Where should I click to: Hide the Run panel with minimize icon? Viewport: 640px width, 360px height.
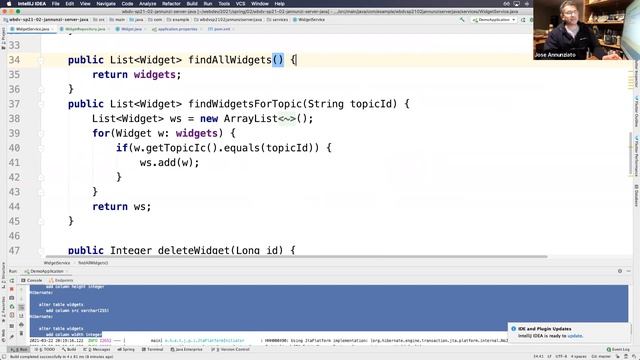tap(629, 271)
